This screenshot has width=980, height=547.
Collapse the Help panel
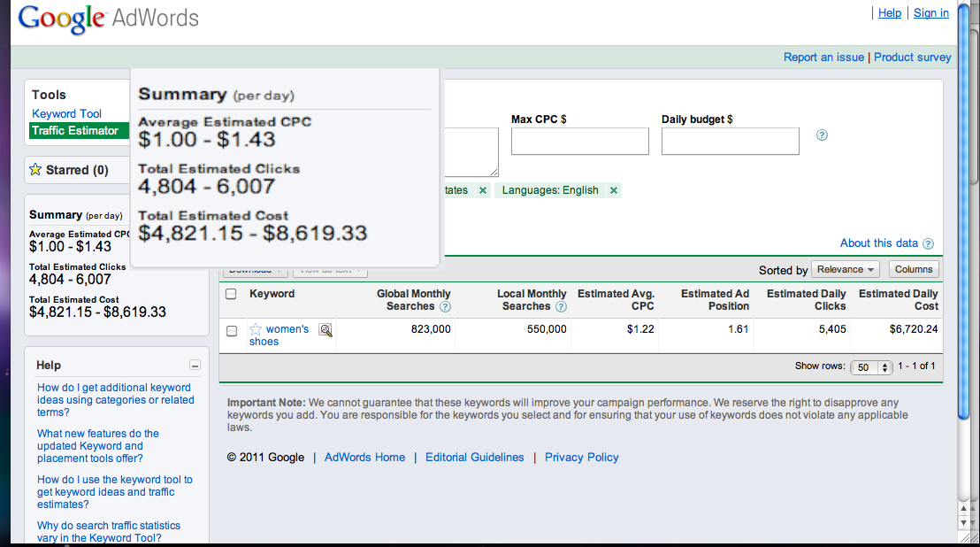[x=195, y=366]
